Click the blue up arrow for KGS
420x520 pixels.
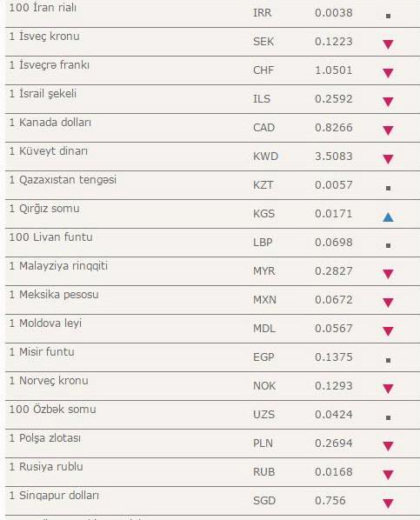pos(388,217)
